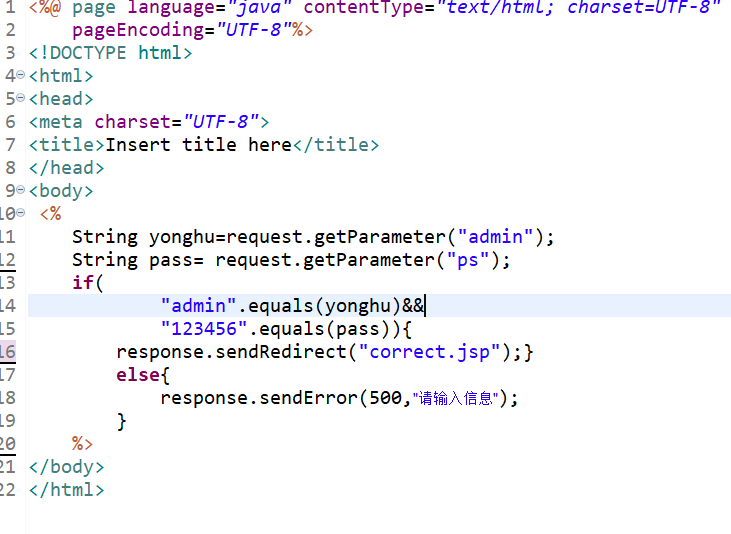This screenshot has height=534, width=731.
Task: Click the "Insert title here" text
Action: 199,145
